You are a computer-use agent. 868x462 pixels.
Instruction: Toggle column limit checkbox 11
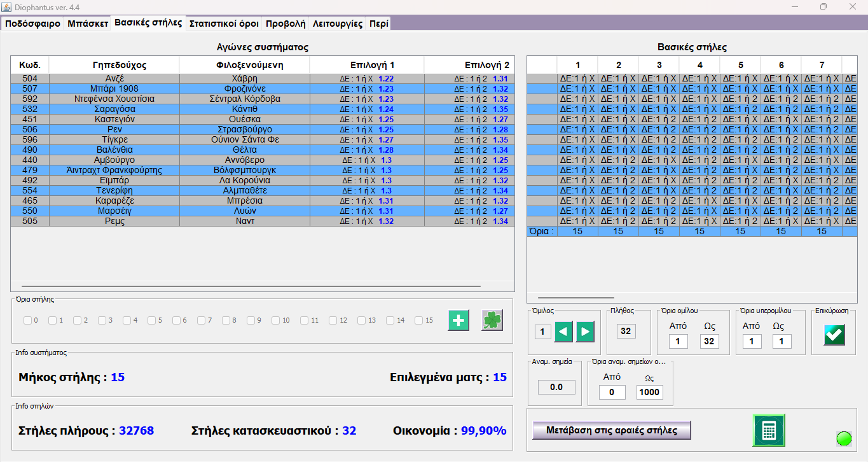point(305,320)
